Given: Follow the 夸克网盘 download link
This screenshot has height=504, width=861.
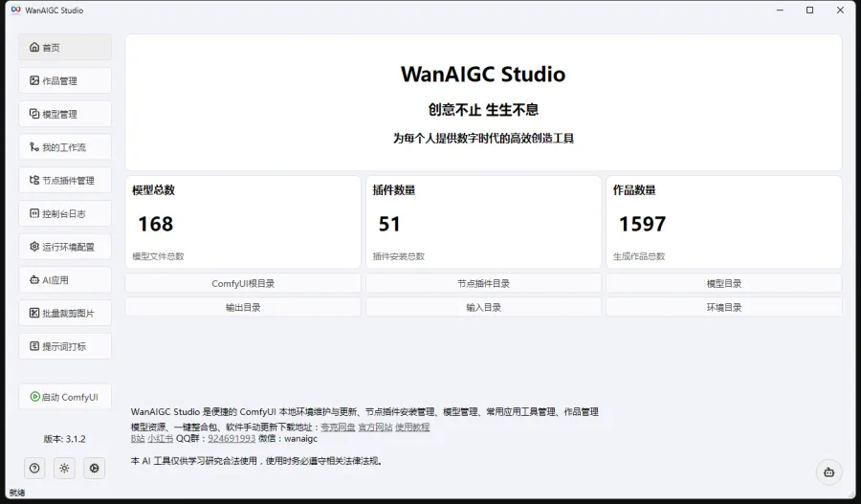Looking at the screenshot, I should point(338,427).
